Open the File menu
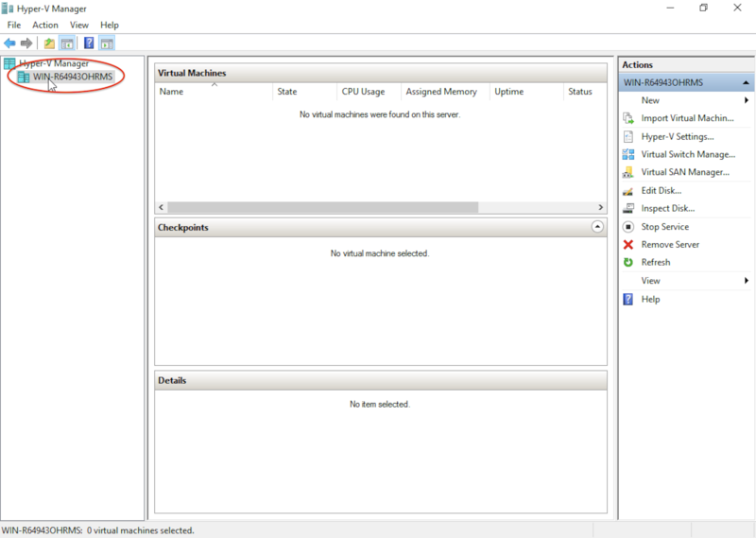 [x=14, y=25]
